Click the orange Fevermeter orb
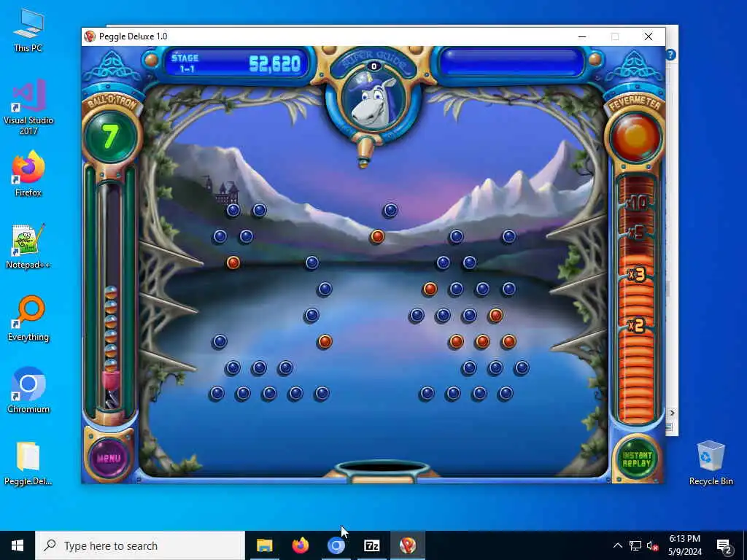Screen dimensions: 747x560 [635, 136]
